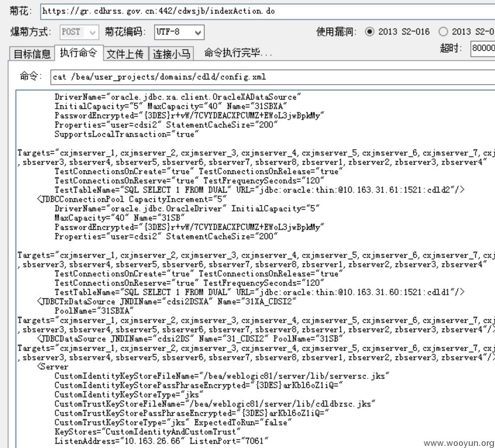495x448 pixels.
Task: Click the JDBCTxDataSource cdsi2DSXA line
Action: 166,301
